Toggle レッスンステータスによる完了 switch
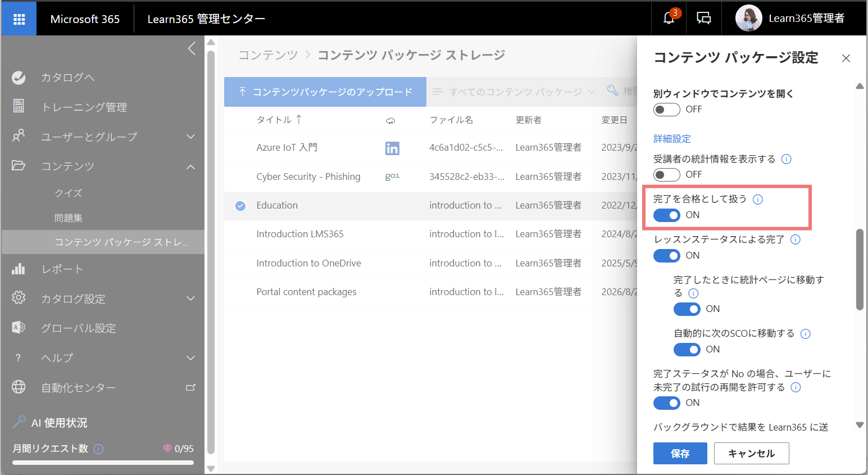This screenshot has height=475, width=868. click(667, 256)
